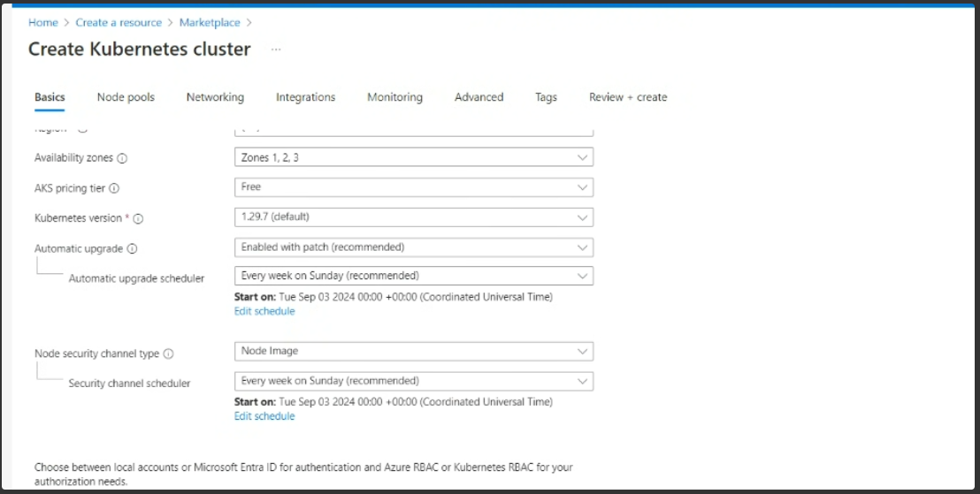Click info icon next to AKS pricing tier
980x494 pixels.
click(x=114, y=188)
